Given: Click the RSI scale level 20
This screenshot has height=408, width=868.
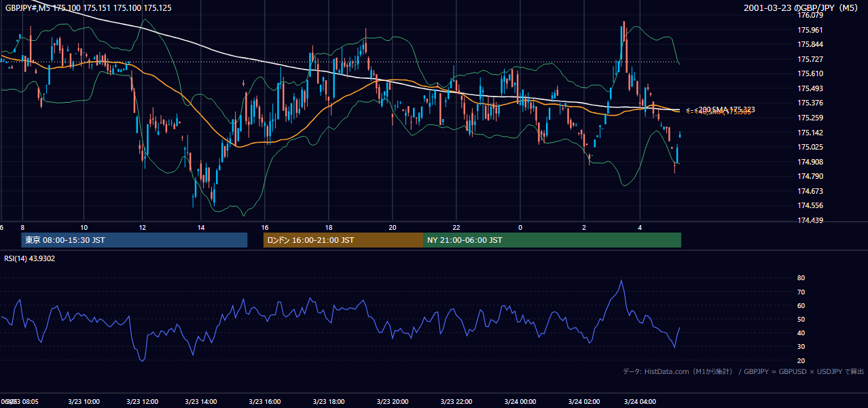Looking at the screenshot, I should [x=801, y=360].
